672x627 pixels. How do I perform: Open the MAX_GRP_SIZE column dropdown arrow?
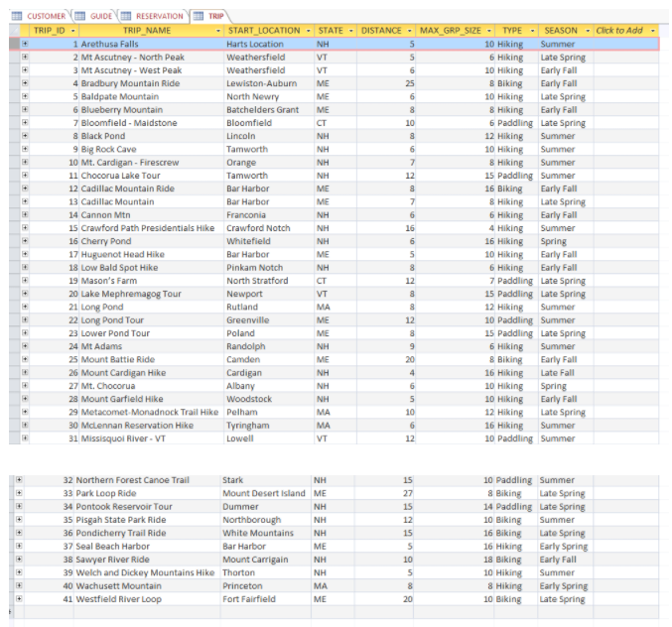pyautogui.click(x=489, y=31)
